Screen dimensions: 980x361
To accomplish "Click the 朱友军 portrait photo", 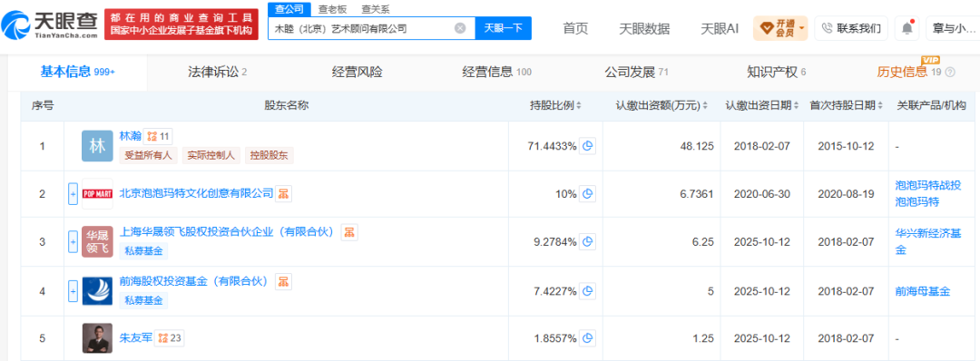I will [97, 338].
